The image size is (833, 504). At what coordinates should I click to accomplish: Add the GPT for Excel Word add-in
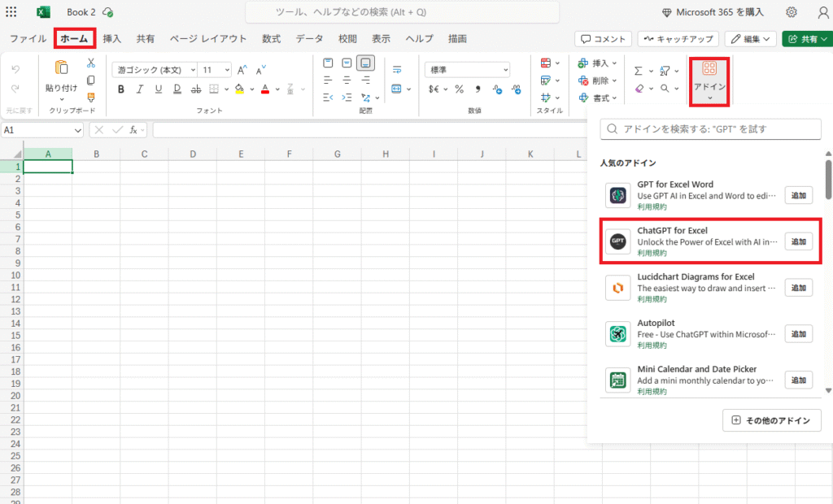pyautogui.click(x=799, y=195)
